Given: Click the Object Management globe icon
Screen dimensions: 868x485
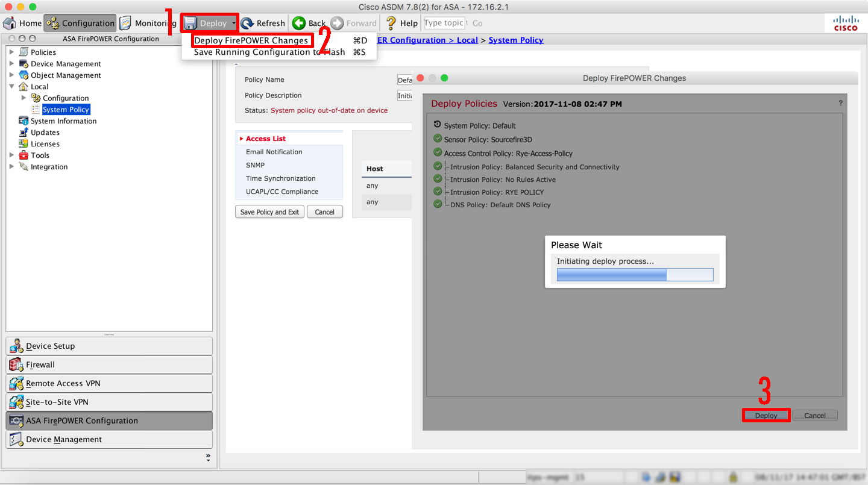Looking at the screenshot, I should click(x=24, y=75).
